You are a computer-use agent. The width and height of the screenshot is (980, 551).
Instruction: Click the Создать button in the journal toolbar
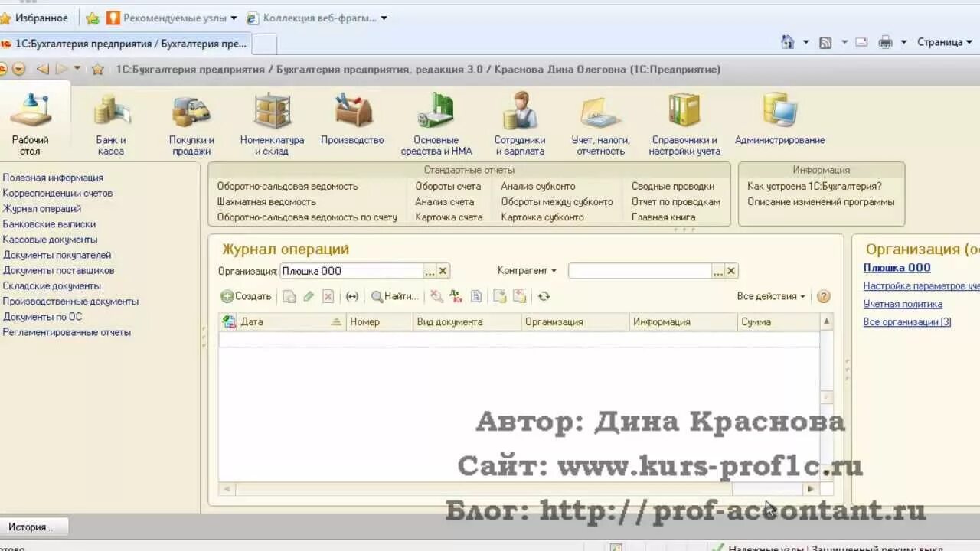pos(246,296)
